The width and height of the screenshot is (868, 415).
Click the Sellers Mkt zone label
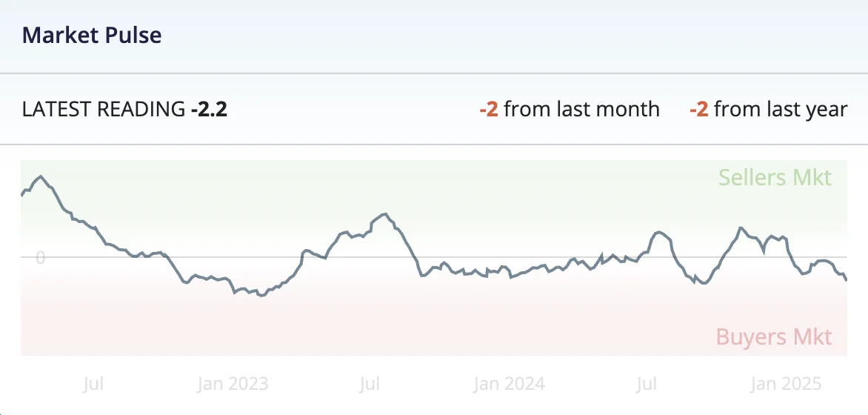click(775, 178)
